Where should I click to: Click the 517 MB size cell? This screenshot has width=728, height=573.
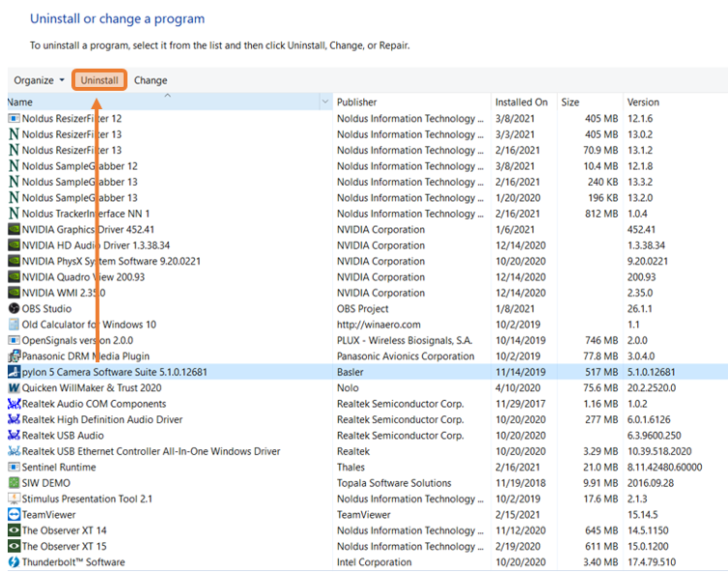[x=602, y=372]
